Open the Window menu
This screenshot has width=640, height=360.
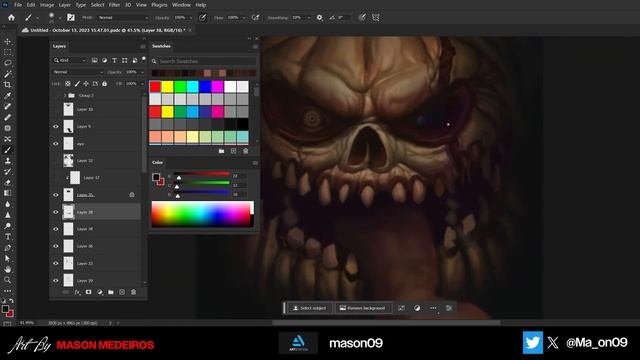181,5
